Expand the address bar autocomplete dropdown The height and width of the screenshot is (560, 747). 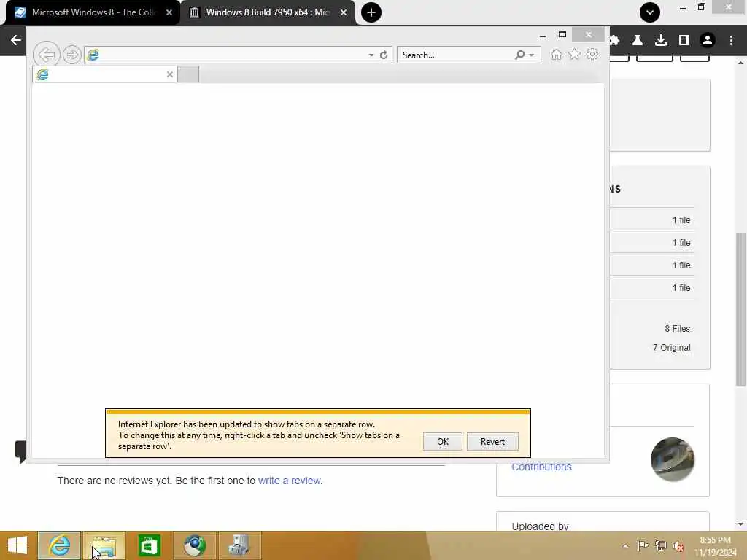coord(371,55)
